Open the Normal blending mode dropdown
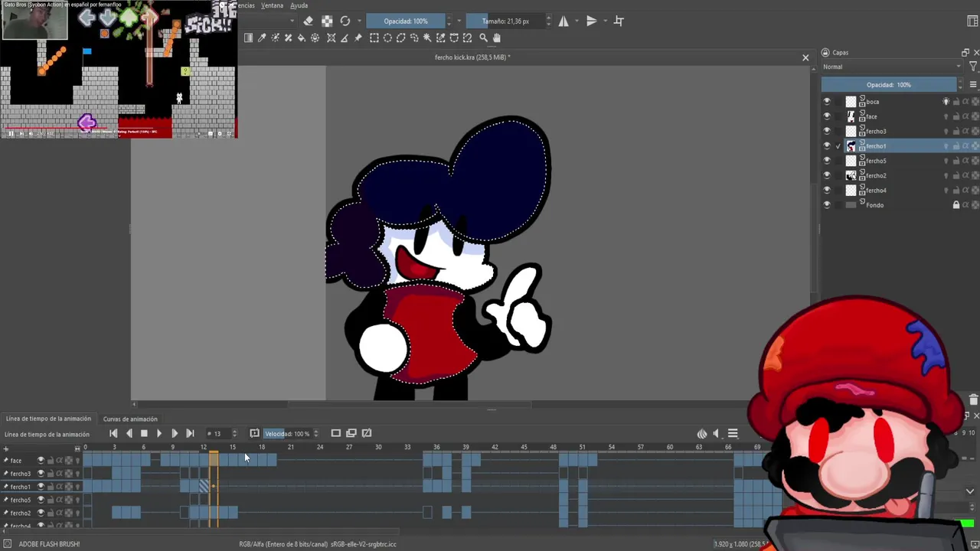Viewport: 980px width, 551px height. pyautogui.click(x=892, y=67)
